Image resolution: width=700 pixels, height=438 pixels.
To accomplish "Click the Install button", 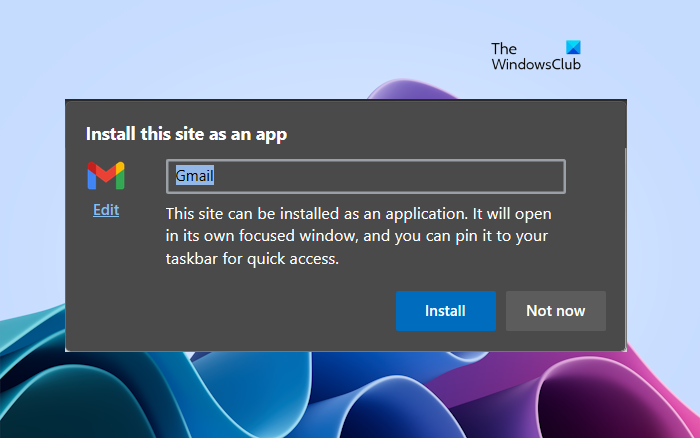I will [446, 311].
